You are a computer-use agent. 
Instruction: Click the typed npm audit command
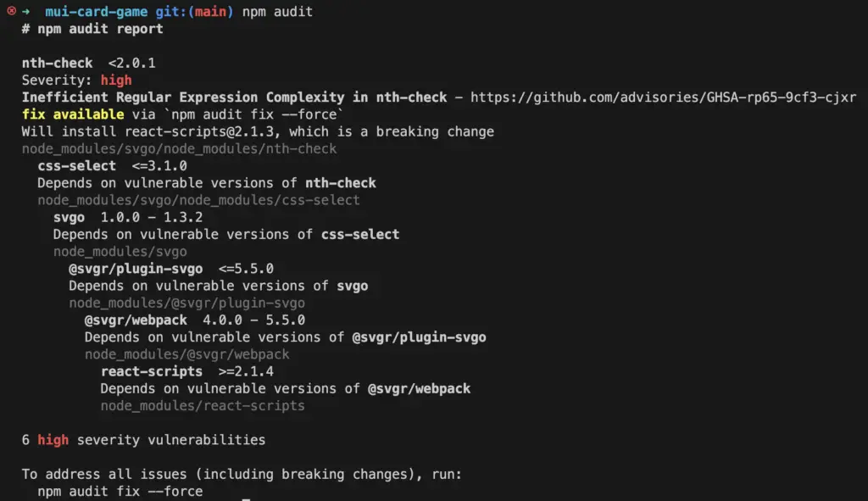(x=277, y=12)
